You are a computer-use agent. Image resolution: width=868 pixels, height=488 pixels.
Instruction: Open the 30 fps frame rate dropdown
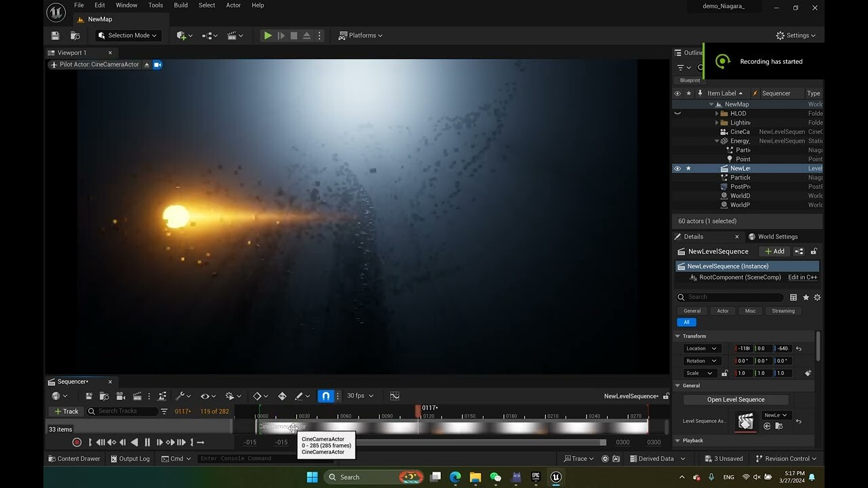360,396
